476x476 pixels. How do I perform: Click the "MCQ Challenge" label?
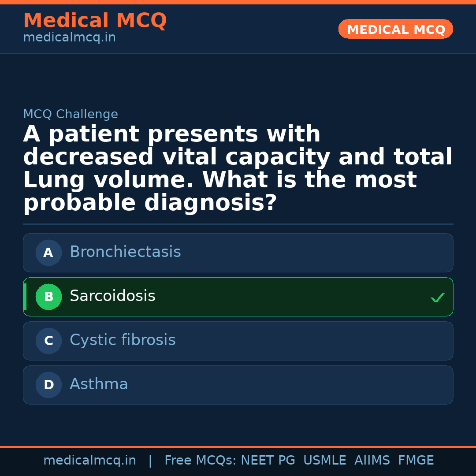tap(71, 115)
